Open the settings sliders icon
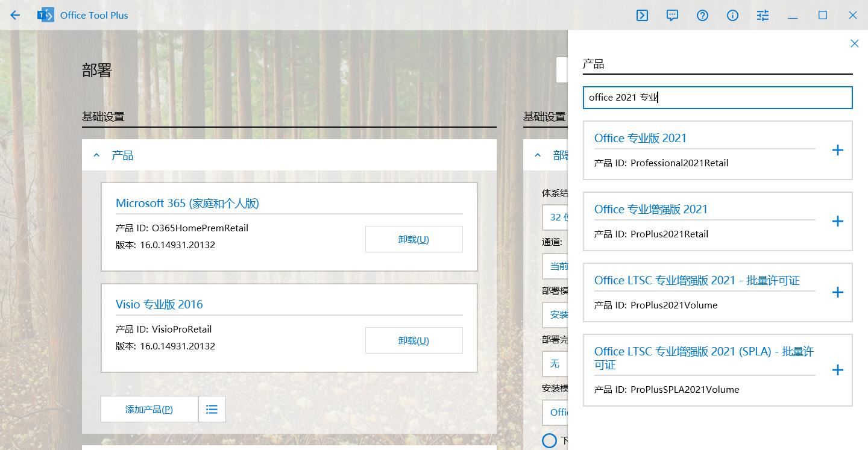This screenshot has height=450, width=868. pos(763,16)
